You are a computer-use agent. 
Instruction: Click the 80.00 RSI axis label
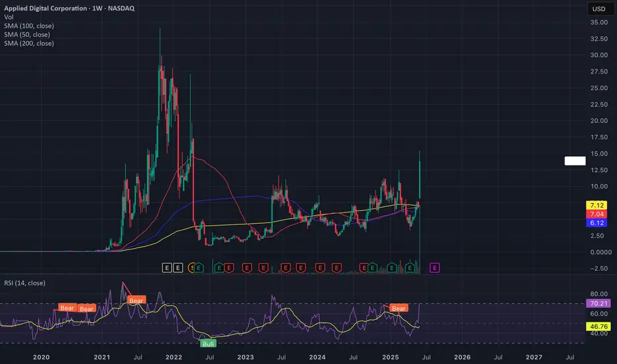coord(599,294)
